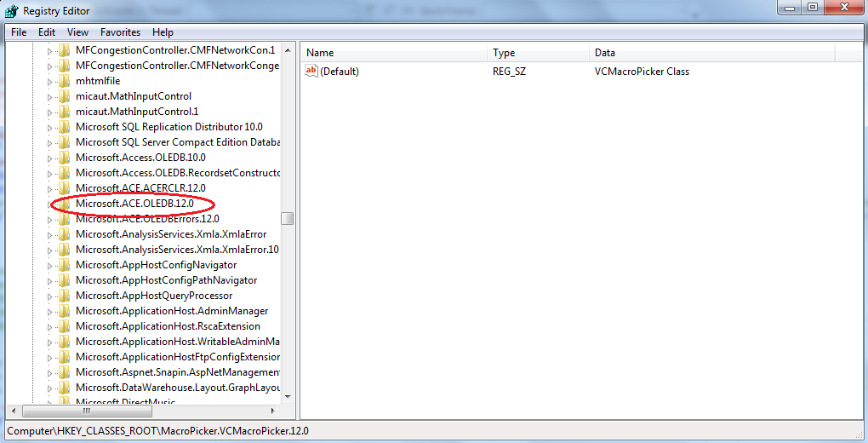Open the Edit menu
Viewport: 868px width, 443px height.
[47, 32]
